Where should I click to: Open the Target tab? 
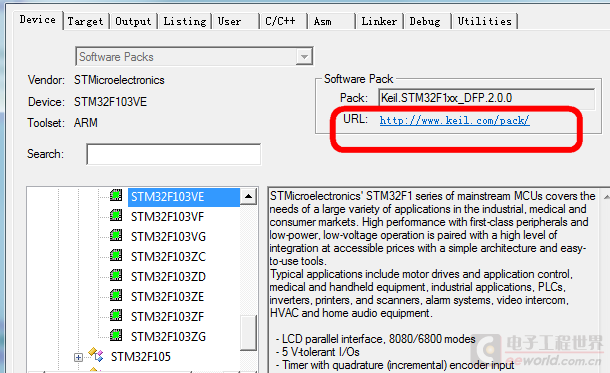[86, 21]
